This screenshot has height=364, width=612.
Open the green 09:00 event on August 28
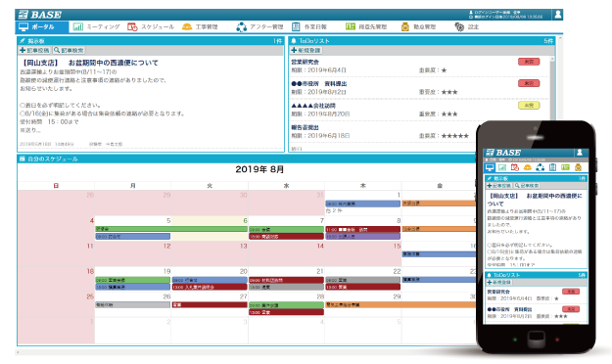coord(287,305)
